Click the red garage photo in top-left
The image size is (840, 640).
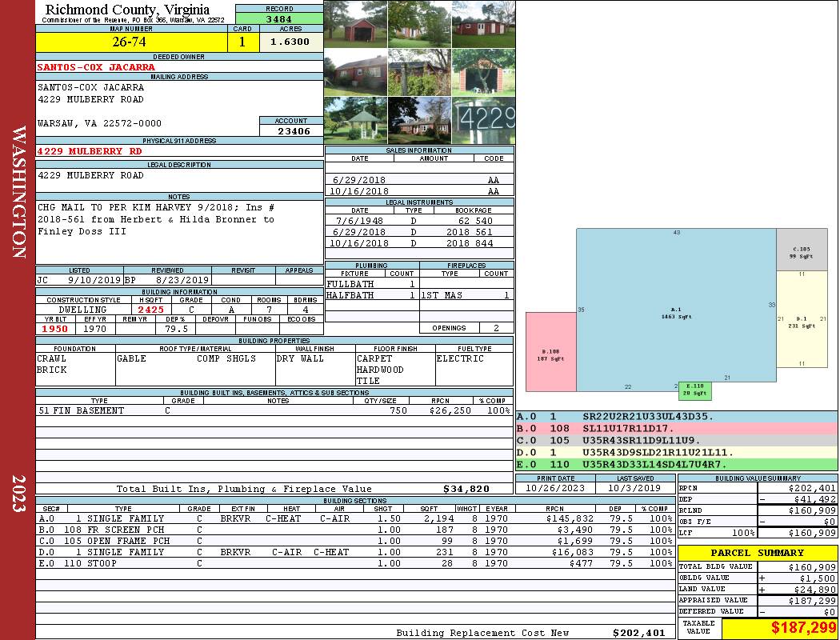tap(355, 24)
